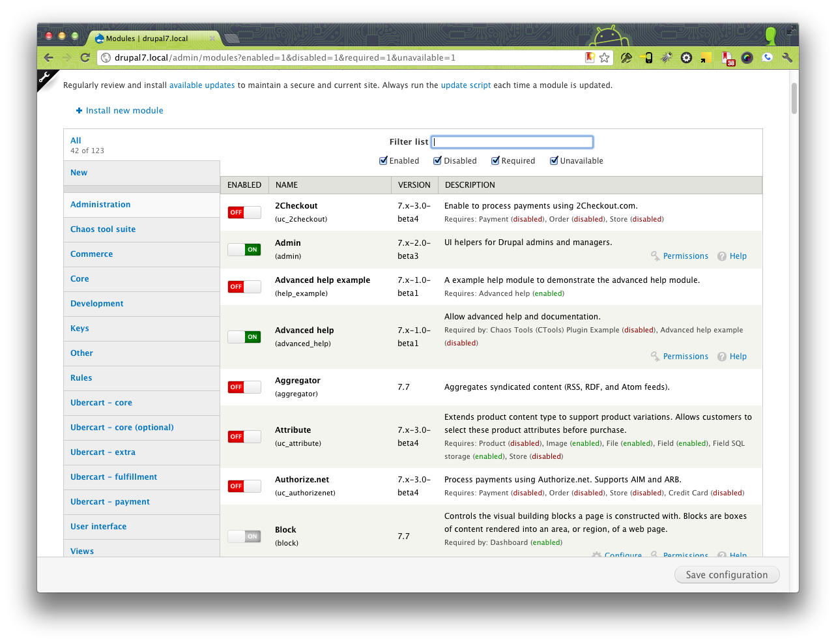Open the Drupal admin wrench corner icon

click(x=44, y=78)
